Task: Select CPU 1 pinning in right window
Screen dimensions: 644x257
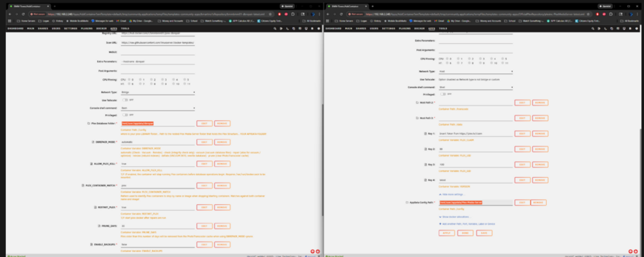Action: [459, 59]
